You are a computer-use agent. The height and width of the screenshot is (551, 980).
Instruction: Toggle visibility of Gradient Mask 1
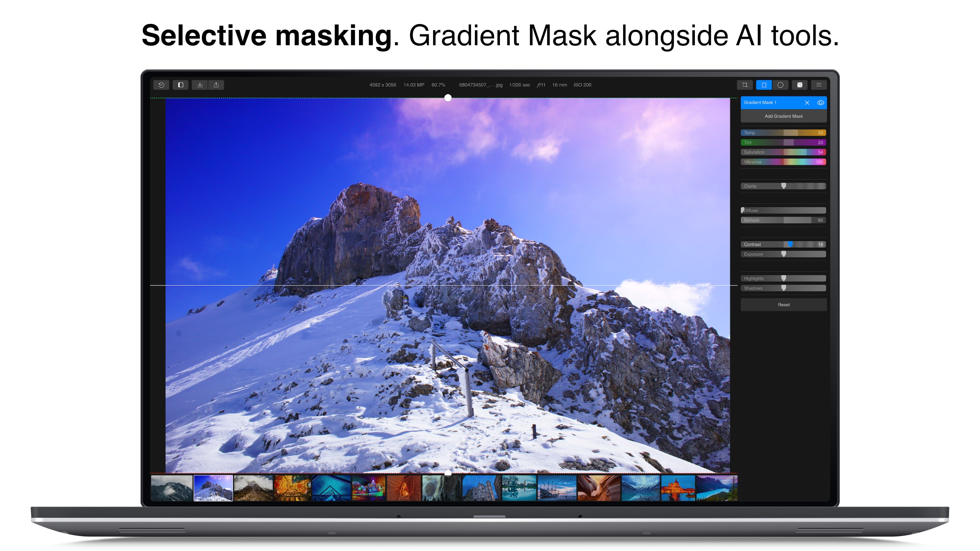click(821, 103)
